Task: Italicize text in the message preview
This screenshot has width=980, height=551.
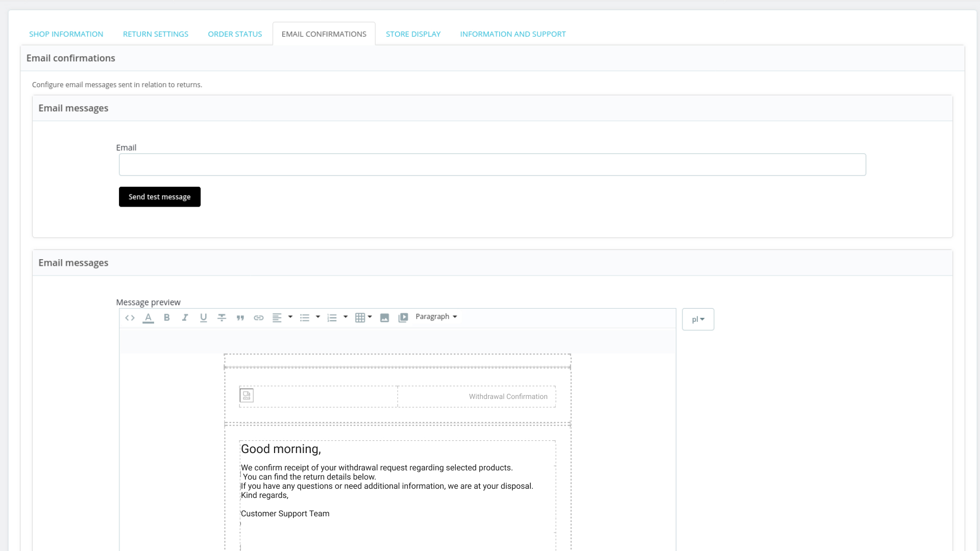Action: [x=185, y=317]
